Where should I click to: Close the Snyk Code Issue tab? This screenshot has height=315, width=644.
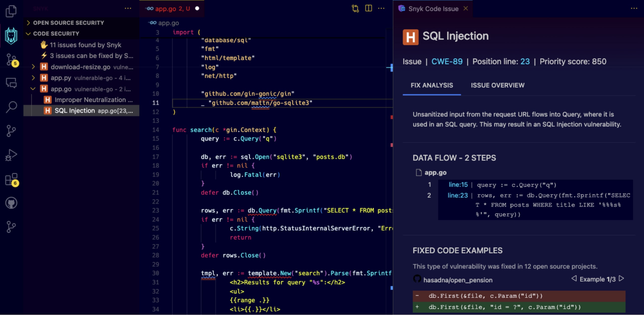[x=466, y=8]
